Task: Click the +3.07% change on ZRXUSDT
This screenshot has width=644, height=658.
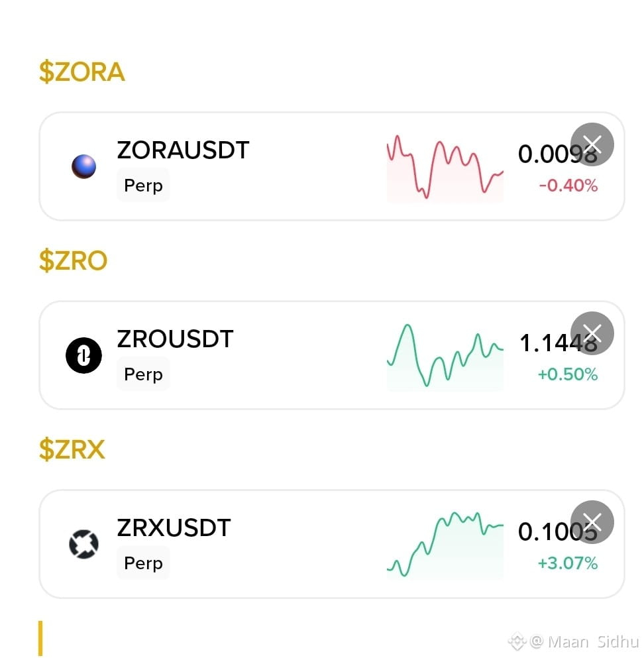Action: [x=568, y=563]
